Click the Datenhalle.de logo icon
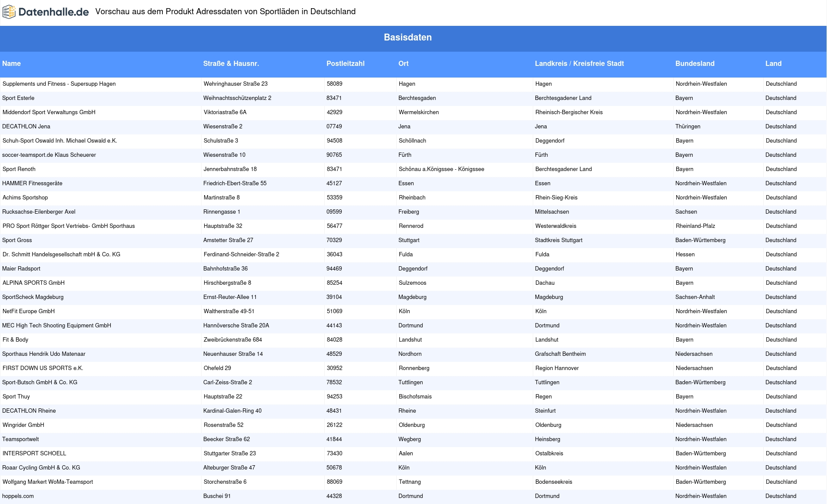 click(9, 12)
